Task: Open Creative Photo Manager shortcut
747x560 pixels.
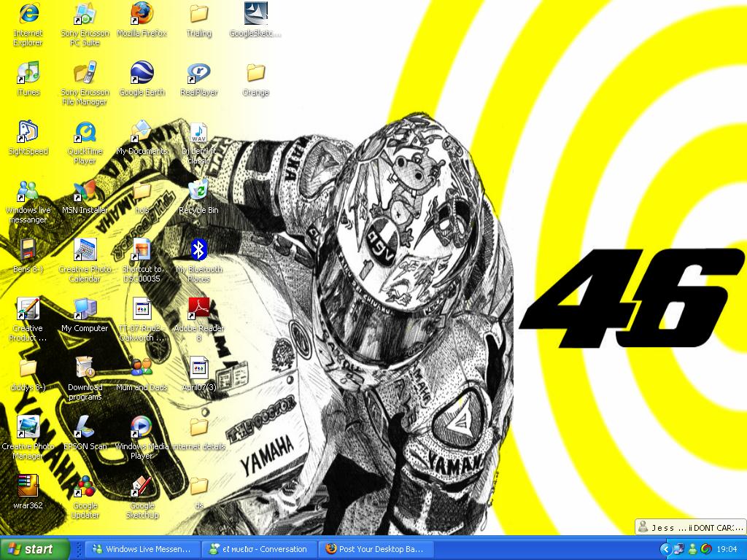Action: [28, 427]
